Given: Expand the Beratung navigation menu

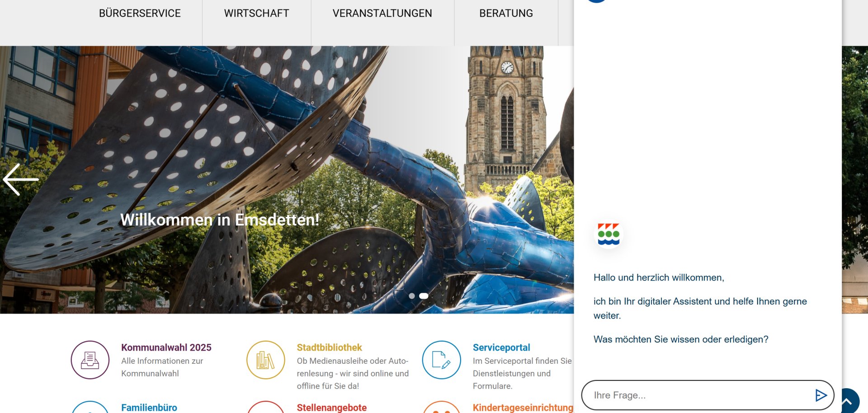Looking at the screenshot, I should [506, 14].
